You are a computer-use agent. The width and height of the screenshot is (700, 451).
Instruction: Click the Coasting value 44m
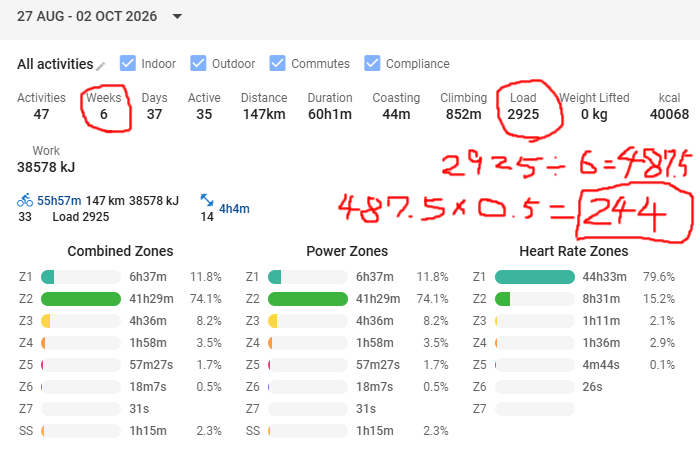click(x=396, y=114)
